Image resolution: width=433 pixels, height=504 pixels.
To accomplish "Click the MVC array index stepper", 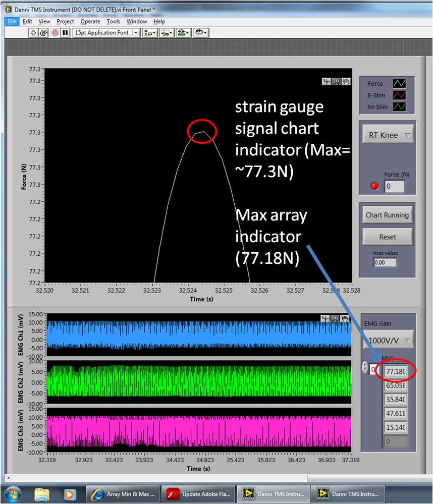I will point(365,367).
